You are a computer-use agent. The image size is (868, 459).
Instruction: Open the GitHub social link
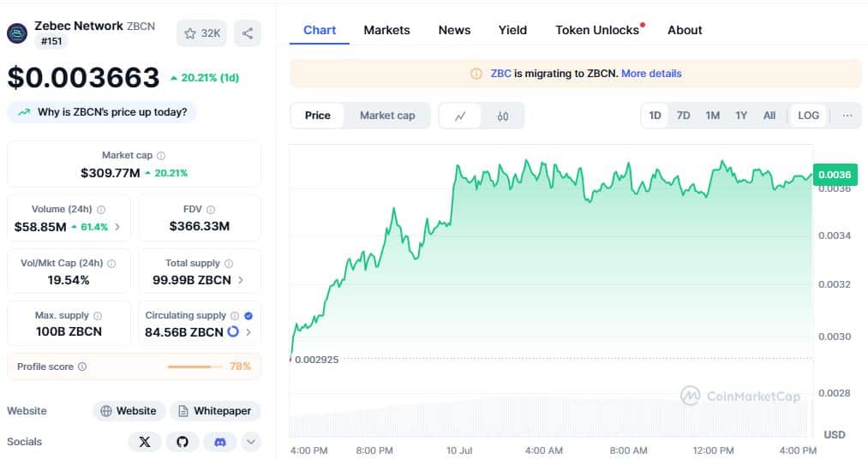183,442
